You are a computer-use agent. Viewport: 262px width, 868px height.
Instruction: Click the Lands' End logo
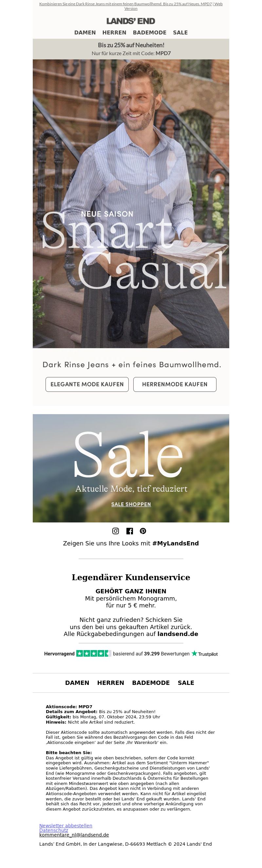point(131,21)
